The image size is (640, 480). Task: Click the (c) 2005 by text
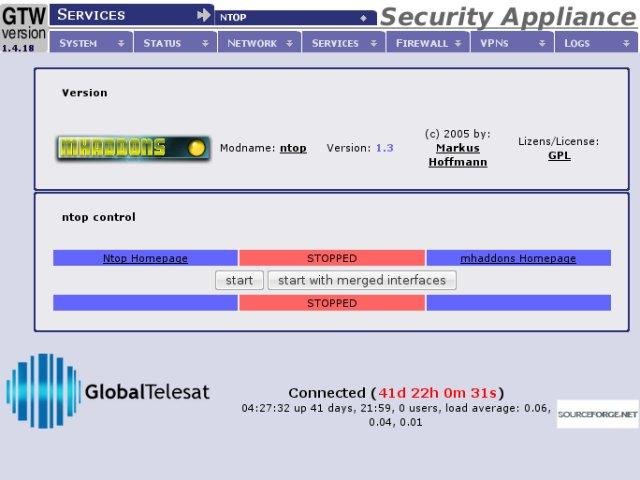tap(458, 134)
